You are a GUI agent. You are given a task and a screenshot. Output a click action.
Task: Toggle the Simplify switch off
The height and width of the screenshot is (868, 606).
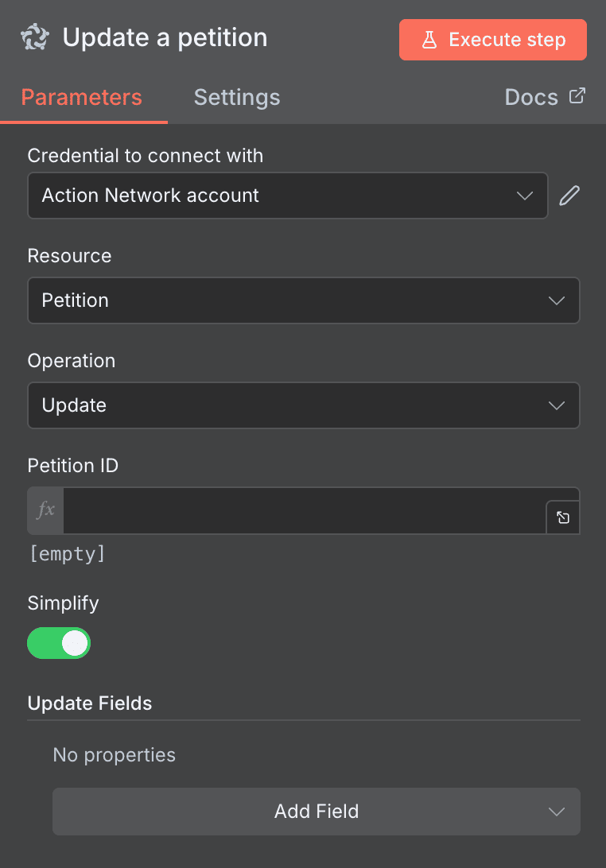pyautogui.click(x=60, y=643)
